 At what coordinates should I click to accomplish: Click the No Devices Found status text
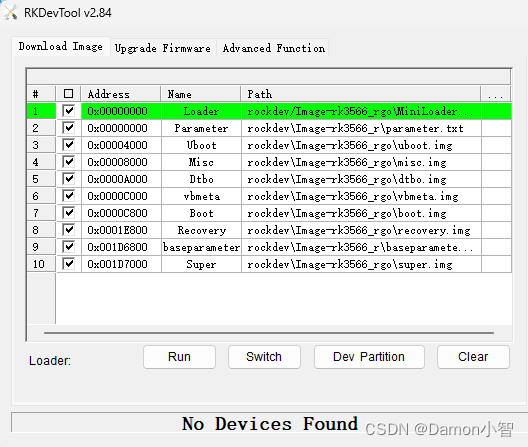point(269,423)
